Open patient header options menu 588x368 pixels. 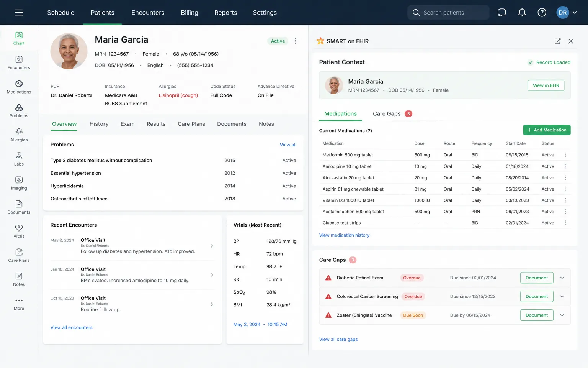[296, 41]
